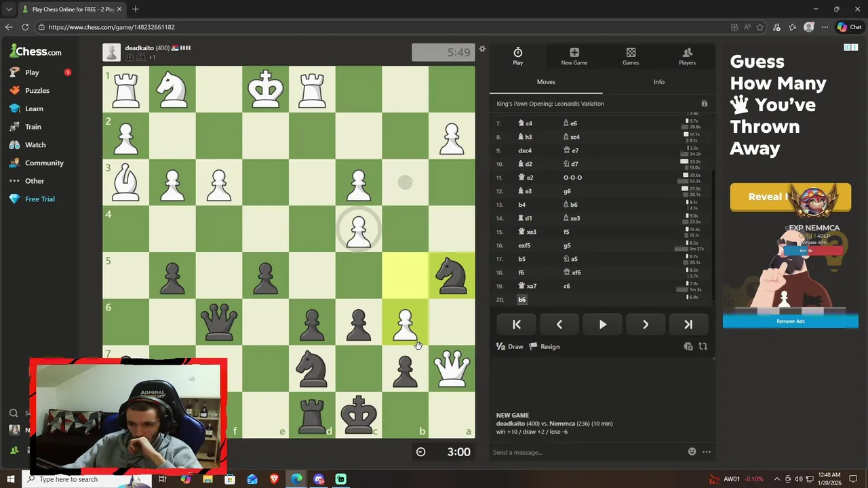Switch to the Play tab in game panel
Image resolution: width=868 pixels, height=488 pixels.
(x=517, y=57)
